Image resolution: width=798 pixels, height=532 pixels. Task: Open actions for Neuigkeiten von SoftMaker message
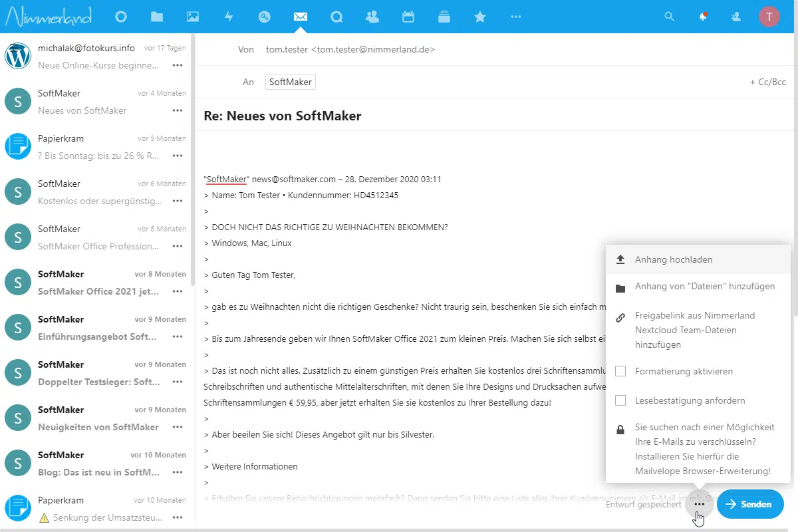click(x=178, y=427)
